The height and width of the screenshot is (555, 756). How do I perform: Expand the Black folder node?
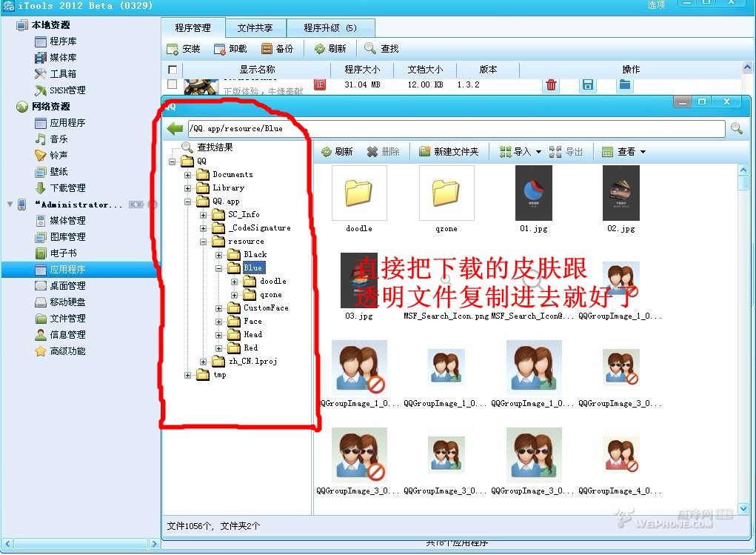[219, 255]
